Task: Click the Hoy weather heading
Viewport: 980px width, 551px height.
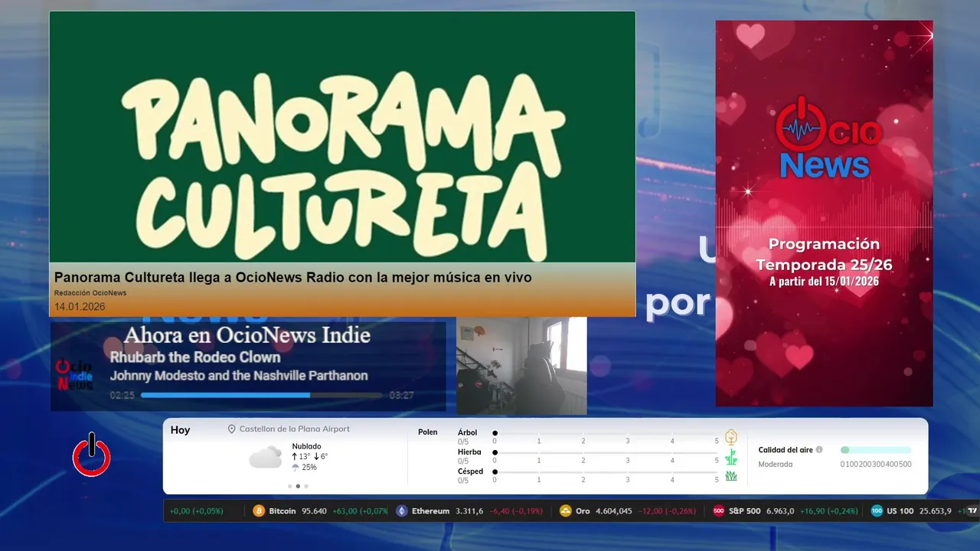Action: point(181,430)
